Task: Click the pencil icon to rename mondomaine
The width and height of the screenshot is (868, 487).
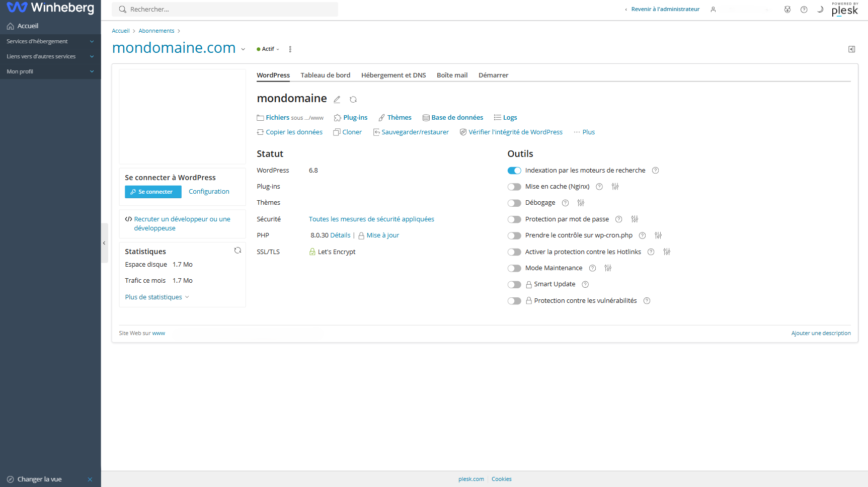Action: (337, 100)
